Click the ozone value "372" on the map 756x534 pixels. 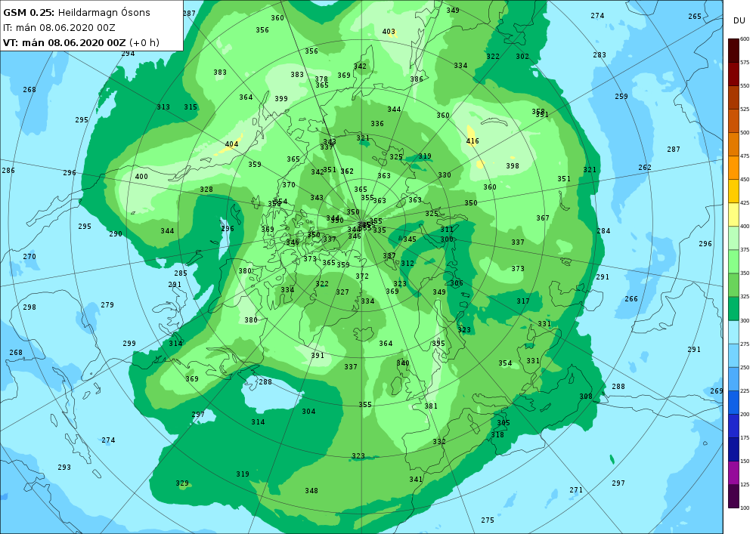pyautogui.click(x=362, y=276)
